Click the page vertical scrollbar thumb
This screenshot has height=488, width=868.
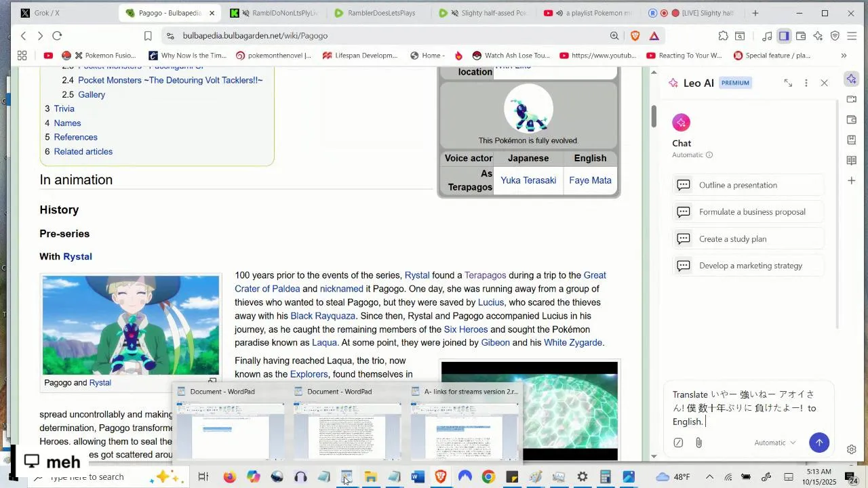pyautogui.click(x=654, y=117)
